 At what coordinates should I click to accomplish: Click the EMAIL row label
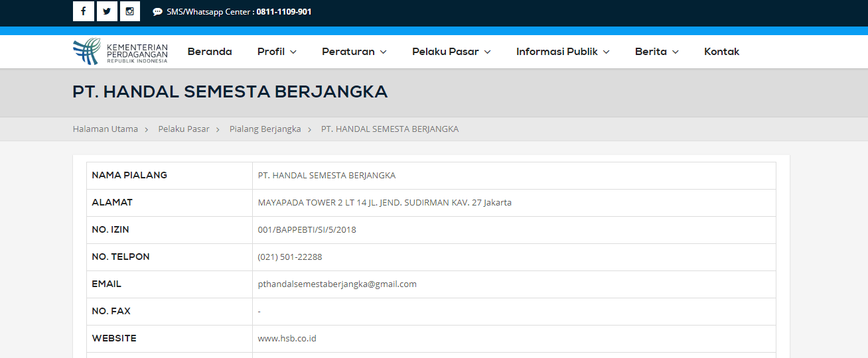(x=107, y=284)
